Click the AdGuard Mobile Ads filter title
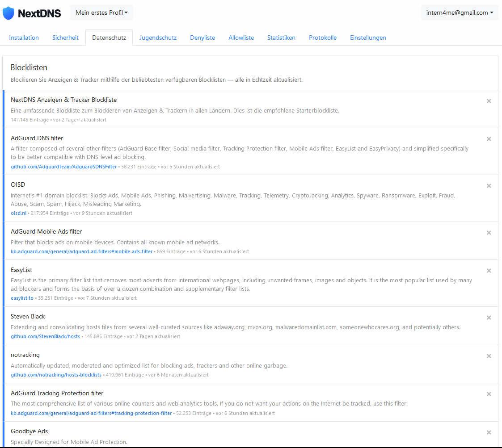This screenshot has height=448, width=502. [46, 232]
